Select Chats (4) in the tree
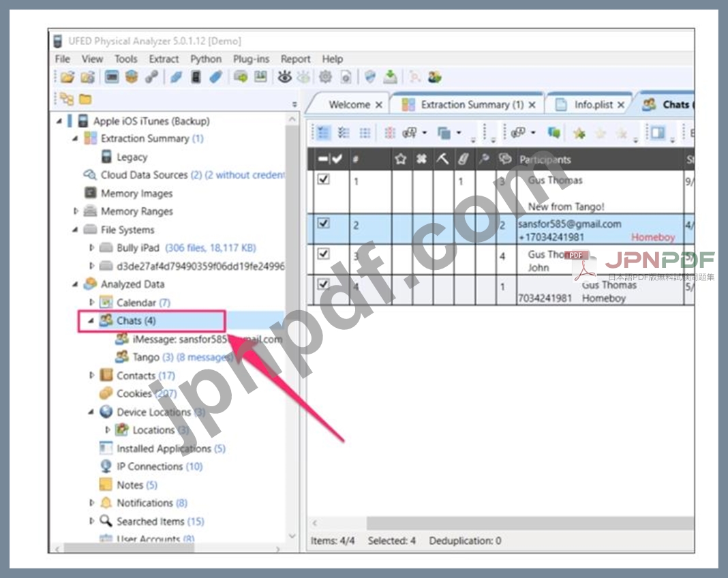This screenshot has width=728, height=578. click(x=136, y=321)
